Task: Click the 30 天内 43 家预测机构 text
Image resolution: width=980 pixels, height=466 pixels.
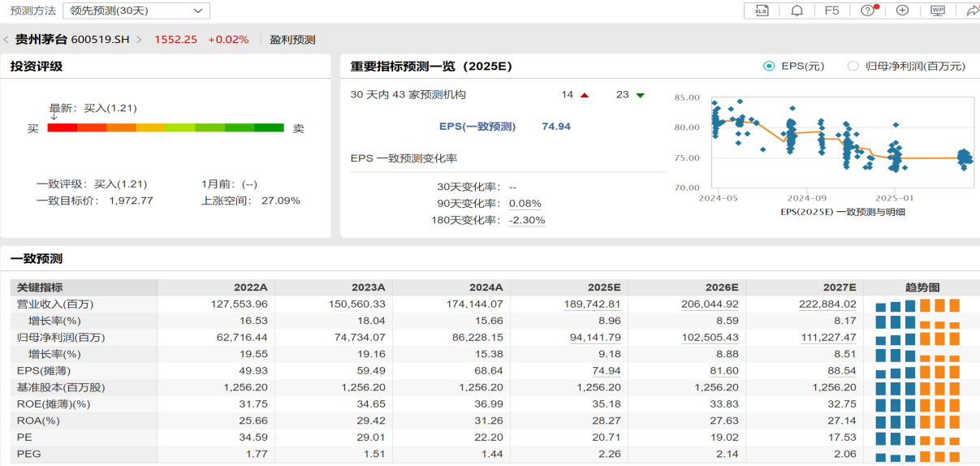Action: (x=408, y=95)
